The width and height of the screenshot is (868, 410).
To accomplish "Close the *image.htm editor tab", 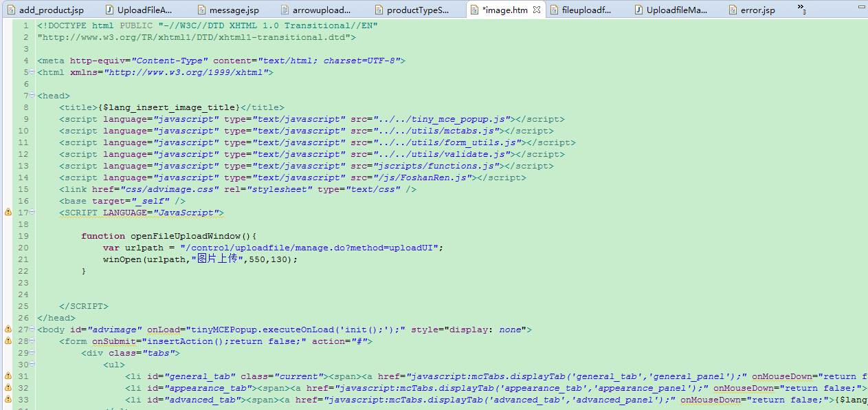I will pyautogui.click(x=537, y=10).
